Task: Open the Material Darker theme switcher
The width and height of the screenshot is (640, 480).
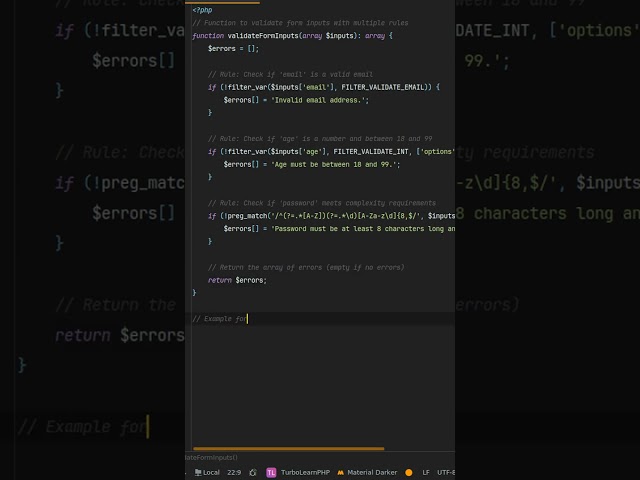Action: (x=367, y=472)
